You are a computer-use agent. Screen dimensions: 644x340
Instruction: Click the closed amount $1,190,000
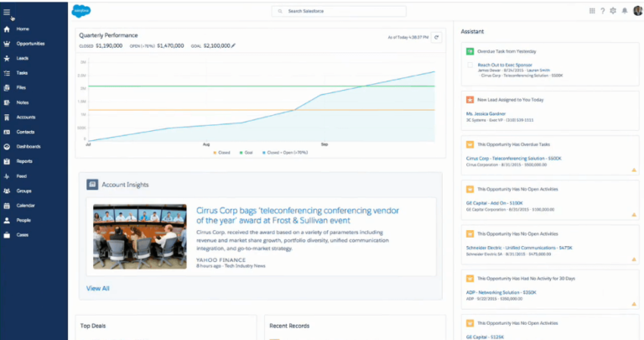point(109,45)
